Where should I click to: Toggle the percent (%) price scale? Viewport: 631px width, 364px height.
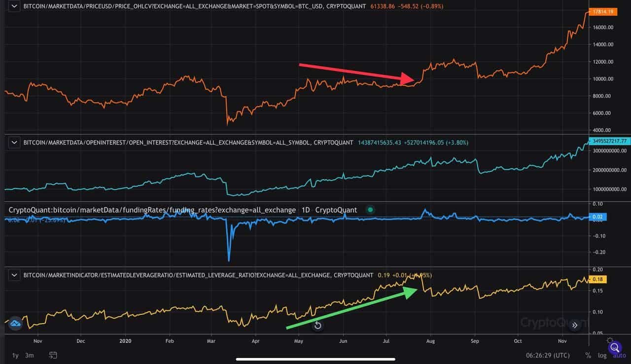588,355
